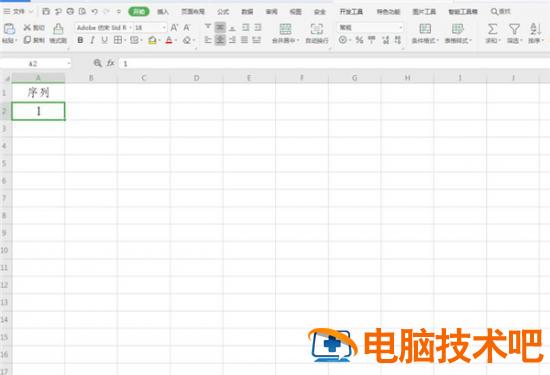Click the insert function fx icon
The image size is (550, 375).
point(111,63)
